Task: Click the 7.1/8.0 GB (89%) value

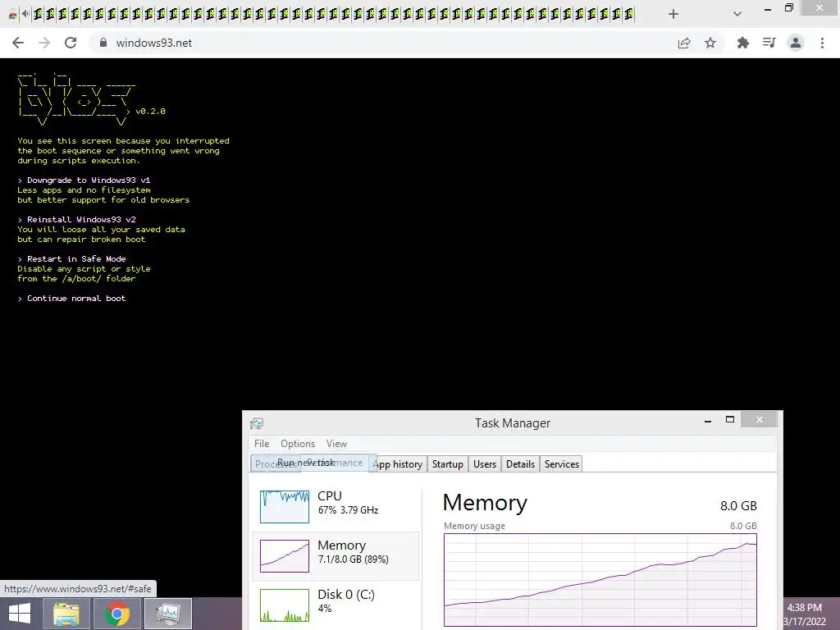Action: (353, 559)
